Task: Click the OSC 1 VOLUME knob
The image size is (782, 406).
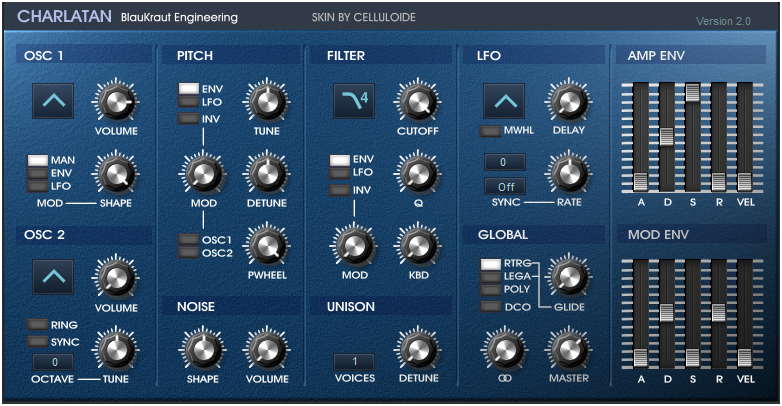Action: [116, 101]
